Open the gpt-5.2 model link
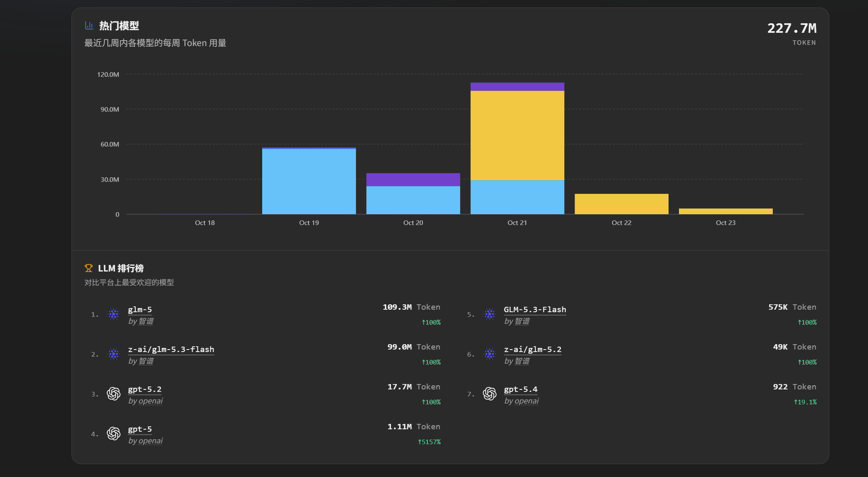868x477 pixels. 145,389
